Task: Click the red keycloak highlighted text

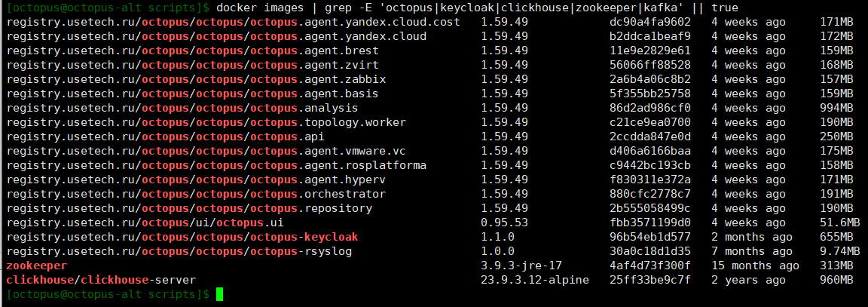Action: click(331, 237)
